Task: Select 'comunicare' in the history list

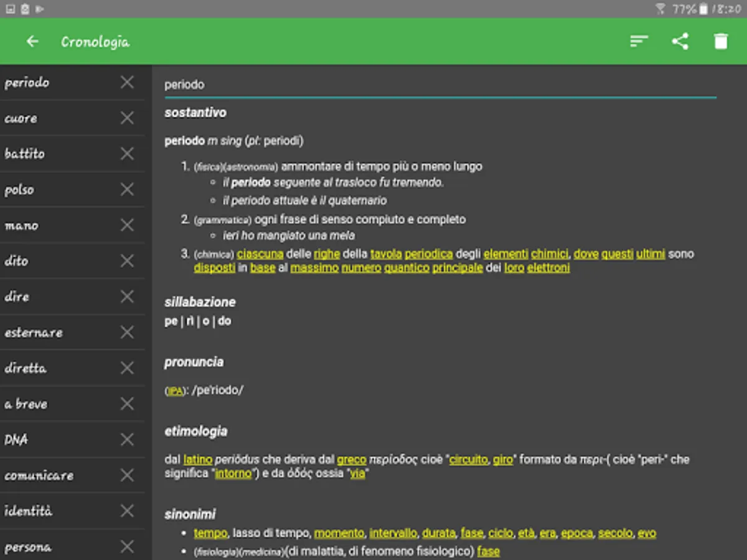Action: pos(39,476)
